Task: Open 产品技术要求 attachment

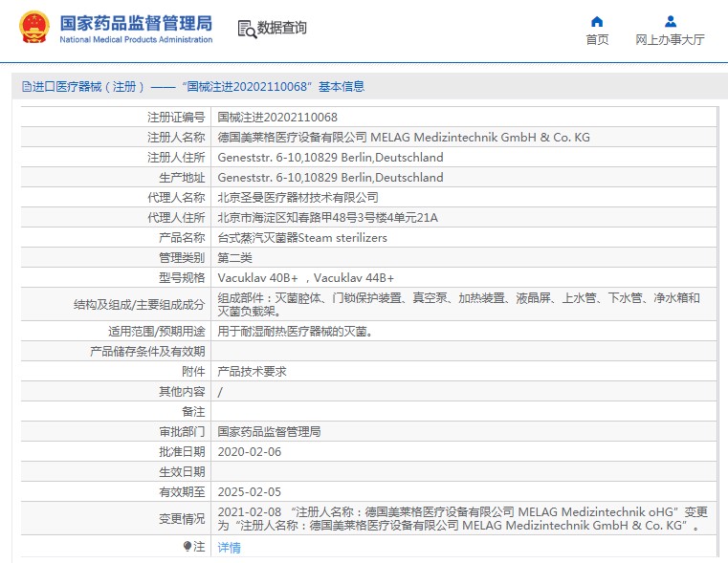Action: (x=253, y=372)
